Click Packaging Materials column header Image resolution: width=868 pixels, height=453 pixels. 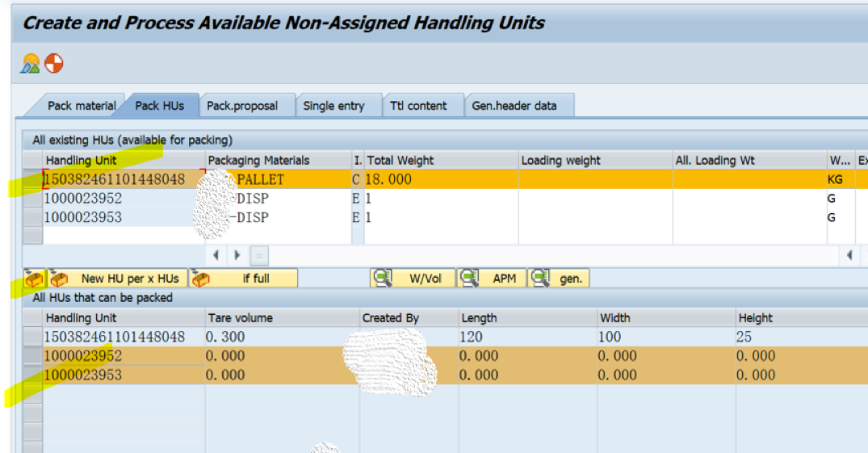[279, 161]
